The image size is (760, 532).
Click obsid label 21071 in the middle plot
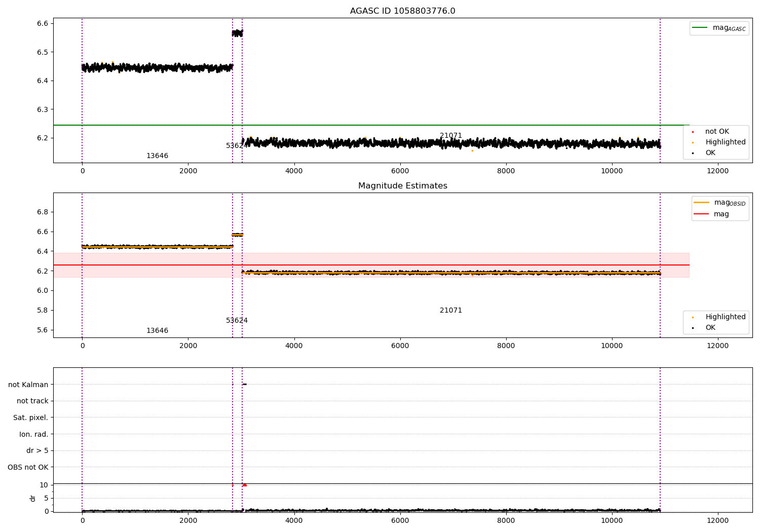coord(451,311)
